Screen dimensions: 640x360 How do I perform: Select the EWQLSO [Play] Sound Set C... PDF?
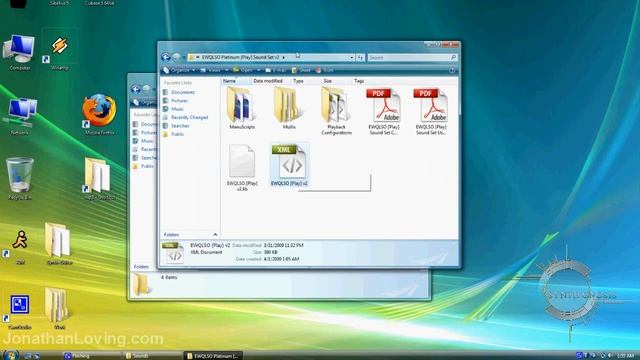(x=384, y=111)
